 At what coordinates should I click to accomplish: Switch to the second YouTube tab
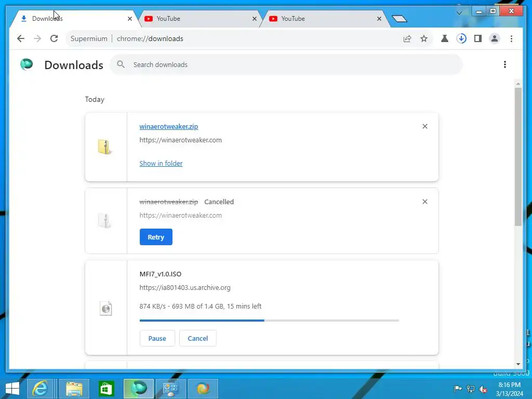(325, 19)
